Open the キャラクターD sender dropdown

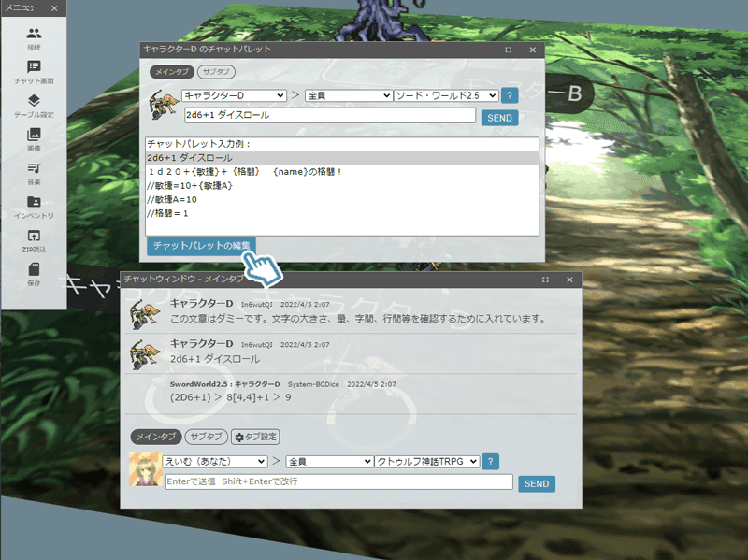234,95
